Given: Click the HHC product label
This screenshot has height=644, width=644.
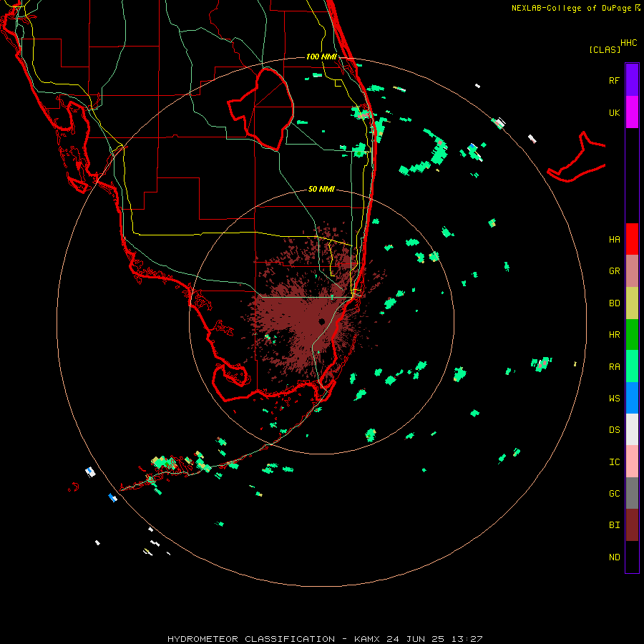Looking at the screenshot, I should [x=628, y=43].
